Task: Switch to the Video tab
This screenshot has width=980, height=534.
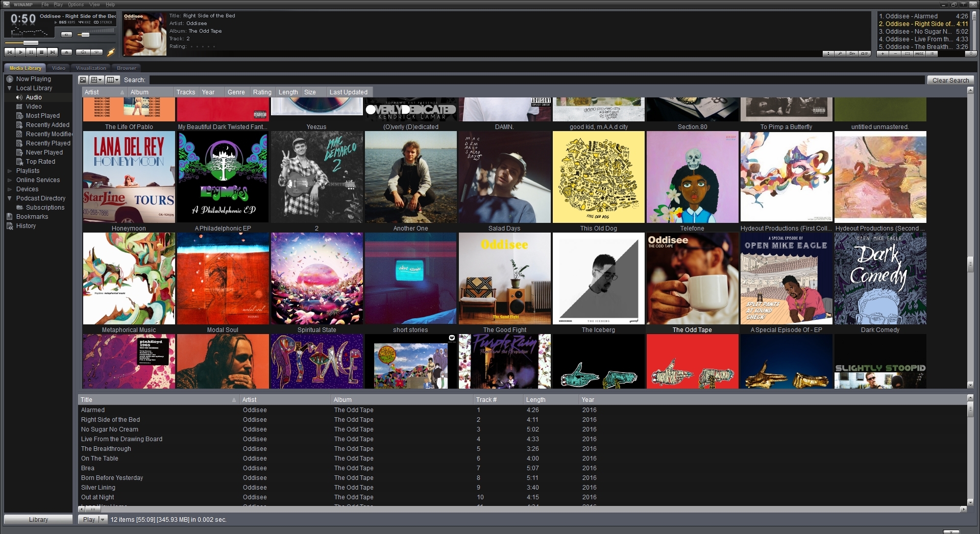Action: (59, 68)
